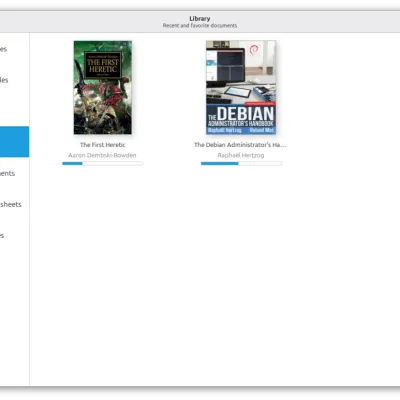Open the Debian Administrator's Handbook cover
Screen dimensions: 400x400
241,87
